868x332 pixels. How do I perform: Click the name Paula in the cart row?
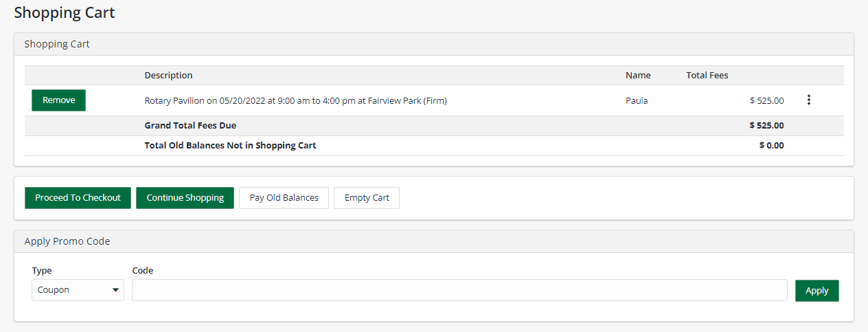click(x=637, y=100)
